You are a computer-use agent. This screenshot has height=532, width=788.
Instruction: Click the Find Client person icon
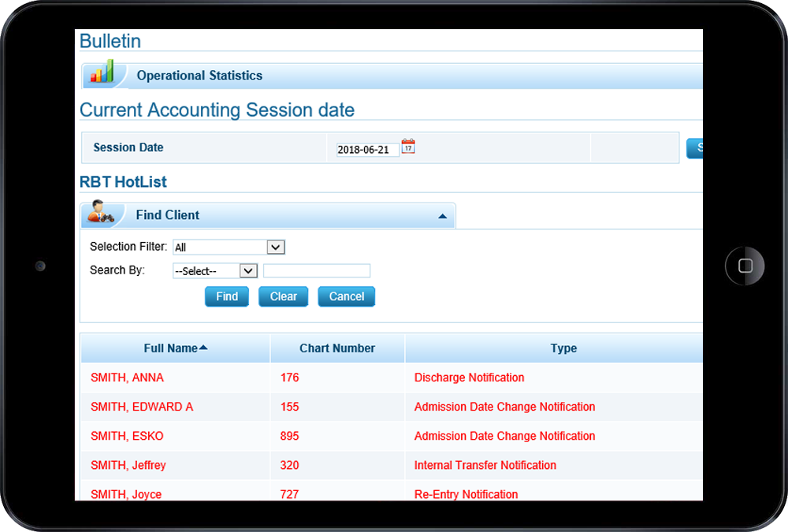(102, 213)
